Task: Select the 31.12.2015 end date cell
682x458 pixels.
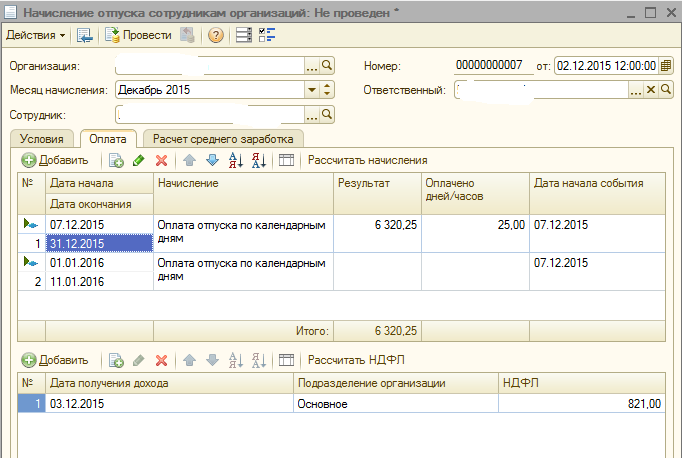Action: tap(98, 243)
